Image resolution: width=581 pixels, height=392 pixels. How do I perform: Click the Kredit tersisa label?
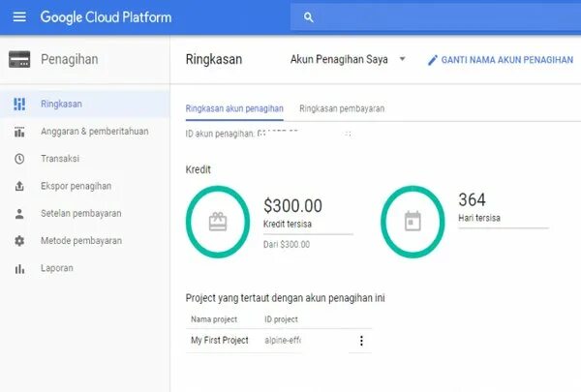pyautogui.click(x=288, y=225)
